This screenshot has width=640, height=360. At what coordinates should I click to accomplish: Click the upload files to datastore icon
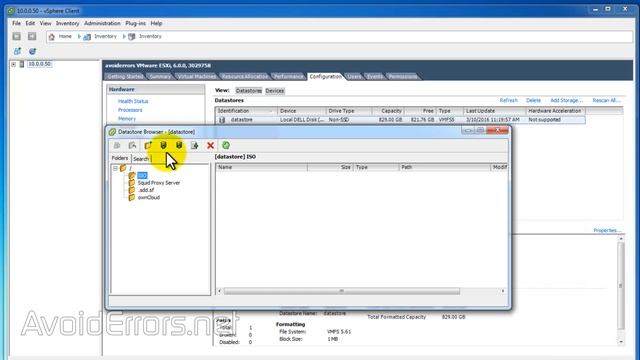[163, 145]
